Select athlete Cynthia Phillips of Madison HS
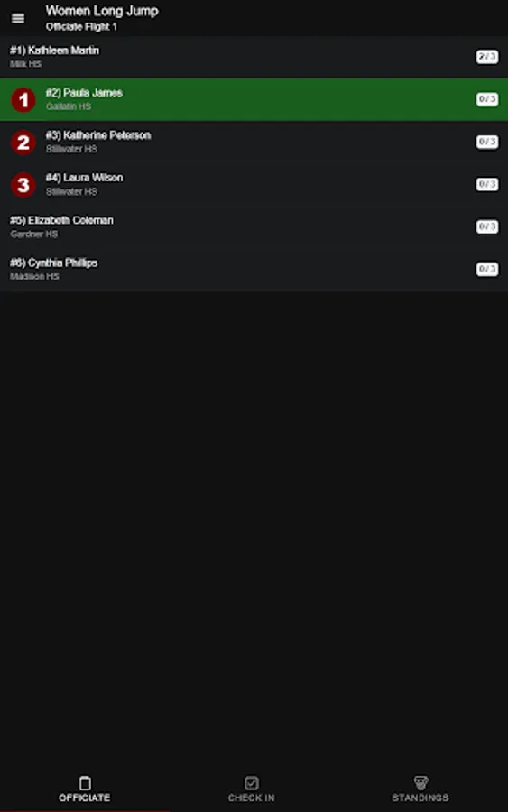This screenshot has width=508, height=812. 254,269
